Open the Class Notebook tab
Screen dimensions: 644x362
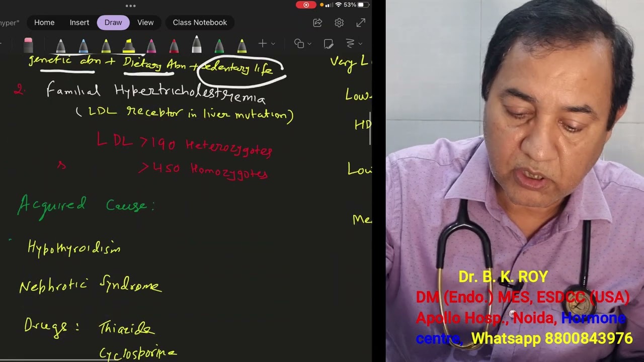pyautogui.click(x=200, y=23)
